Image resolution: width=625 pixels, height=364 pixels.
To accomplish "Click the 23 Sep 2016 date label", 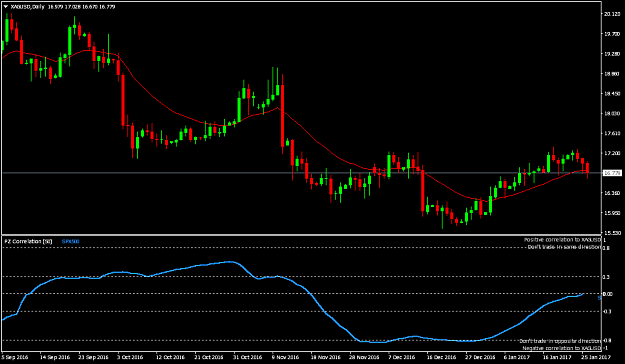I will pos(94,357).
